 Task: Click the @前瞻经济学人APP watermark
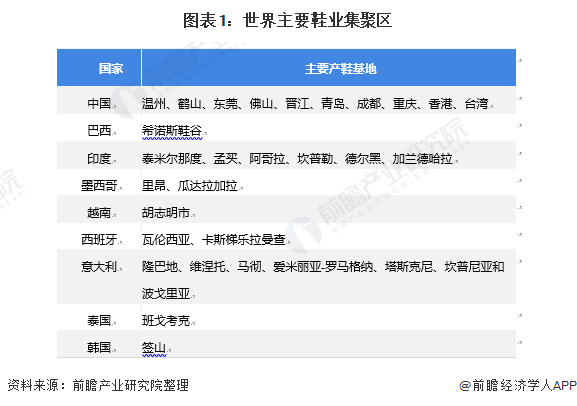coord(518,385)
